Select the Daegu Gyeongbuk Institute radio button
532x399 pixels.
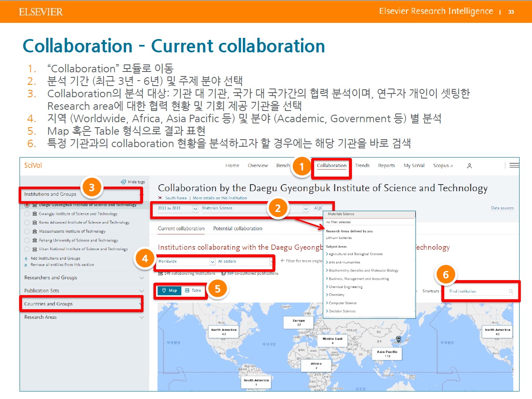(x=27, y=205)
